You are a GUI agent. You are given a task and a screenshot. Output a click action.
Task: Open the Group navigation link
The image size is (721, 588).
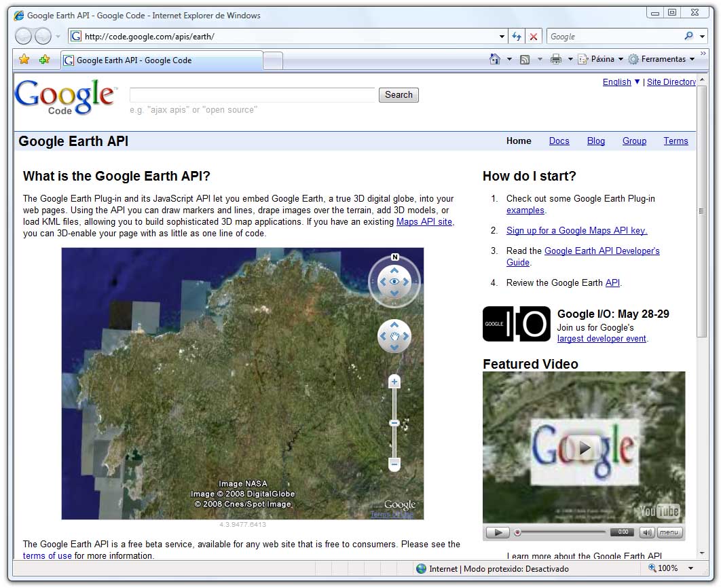[x=634, y=141]
